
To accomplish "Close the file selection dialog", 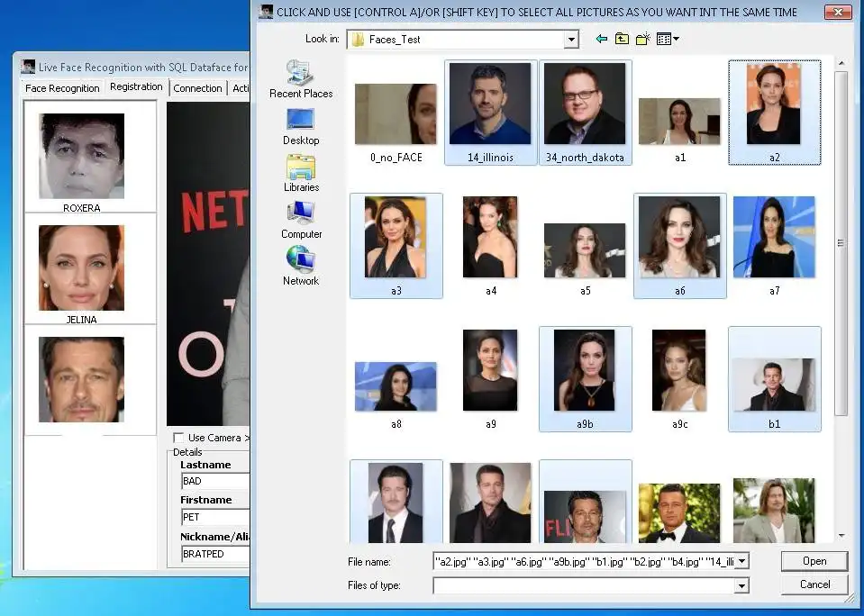I will click(x=838, y=12).
